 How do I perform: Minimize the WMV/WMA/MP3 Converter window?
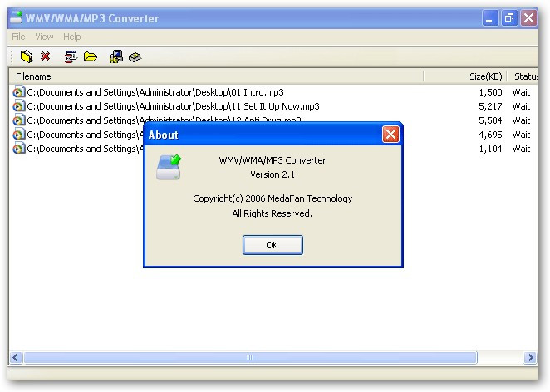click(x=489, y=17)
